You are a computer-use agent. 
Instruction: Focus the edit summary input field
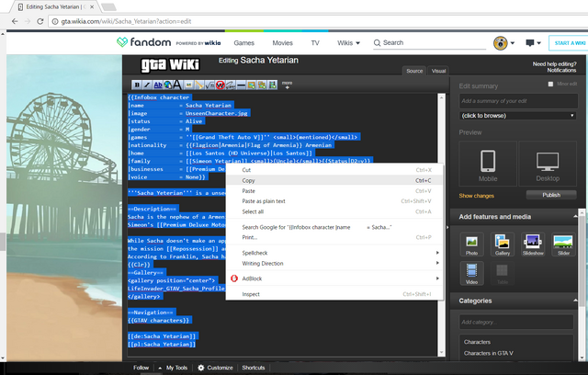(518, 101)
